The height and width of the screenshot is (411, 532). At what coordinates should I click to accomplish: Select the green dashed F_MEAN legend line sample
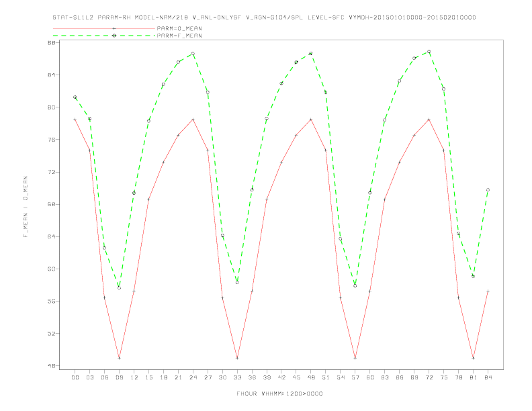click(x=104, y=36)
